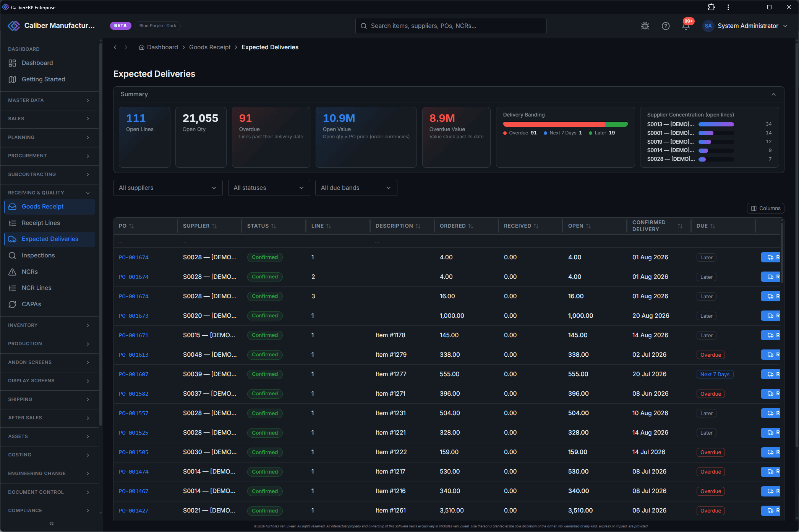Click receive truck button for PO-001427
This screenshot has height=532, width=799.
click(x=770, y=511)
